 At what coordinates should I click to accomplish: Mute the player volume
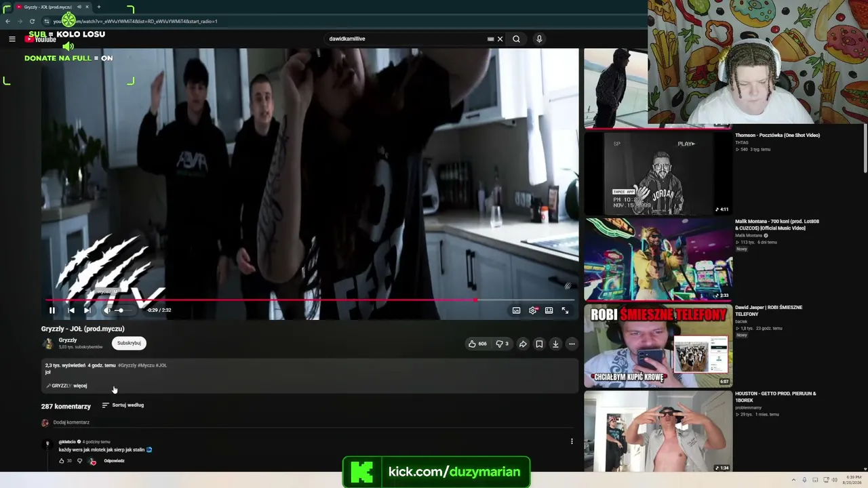click(107, 310)
